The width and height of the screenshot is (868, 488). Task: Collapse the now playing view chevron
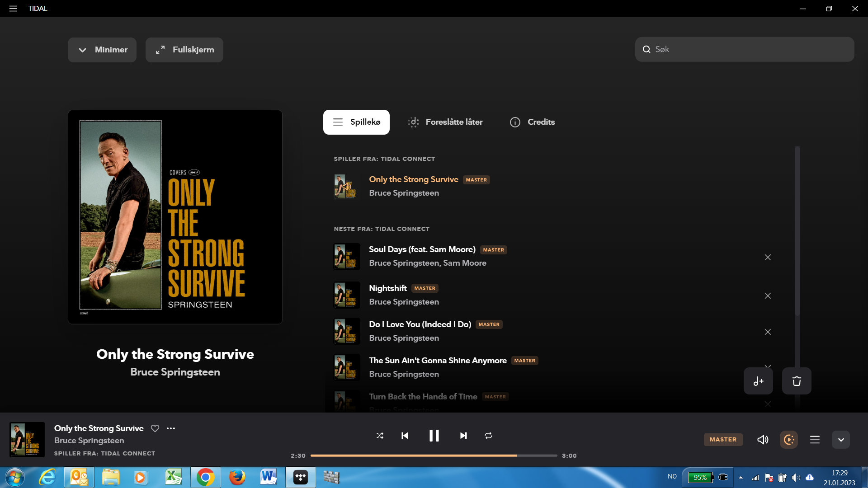click(841, 440)
